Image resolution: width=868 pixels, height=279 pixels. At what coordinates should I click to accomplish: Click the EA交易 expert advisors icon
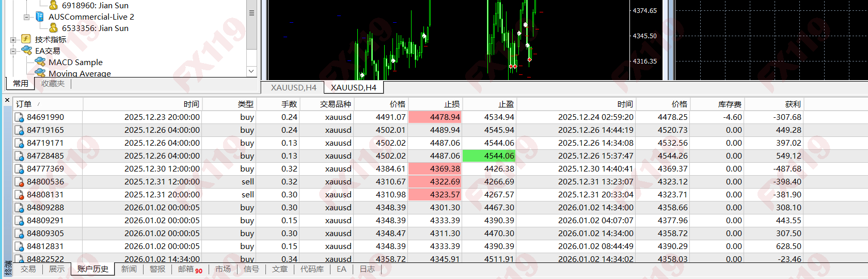pyautogui.click(x=26, y=51)
